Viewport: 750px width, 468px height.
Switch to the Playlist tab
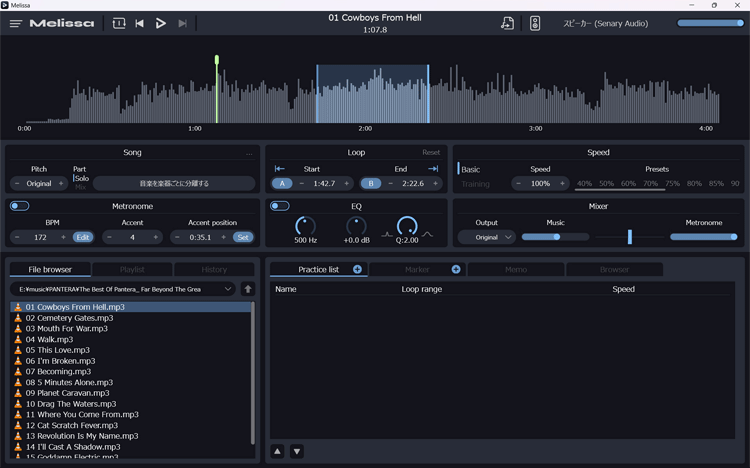132,269
